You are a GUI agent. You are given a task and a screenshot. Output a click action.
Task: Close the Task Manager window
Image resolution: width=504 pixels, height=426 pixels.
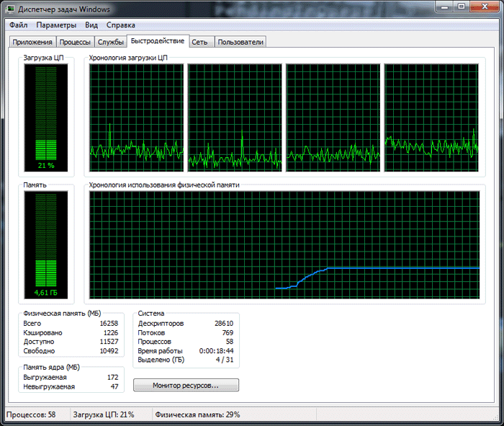point(485,6)
